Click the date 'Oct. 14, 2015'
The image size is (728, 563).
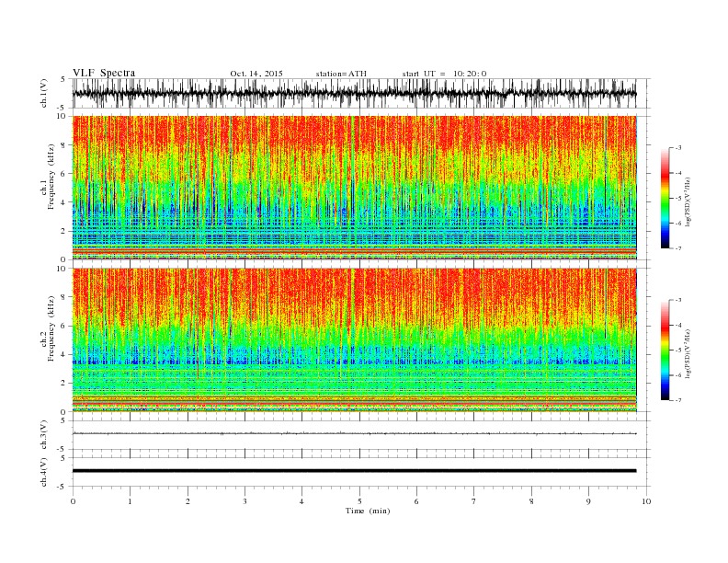(x=256, y=74)
